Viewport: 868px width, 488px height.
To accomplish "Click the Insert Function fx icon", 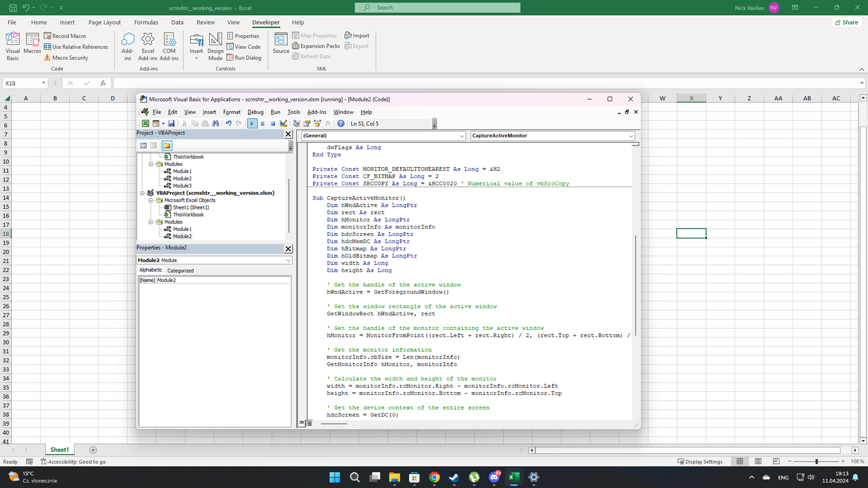I will pos(103,83).
